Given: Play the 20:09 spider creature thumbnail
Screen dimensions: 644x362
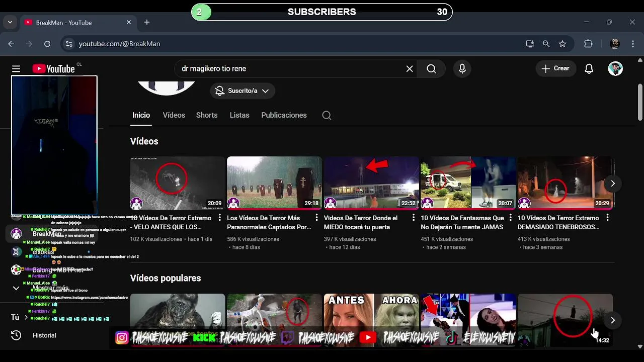Looking at the screenshot, I should tap(178, 183).
